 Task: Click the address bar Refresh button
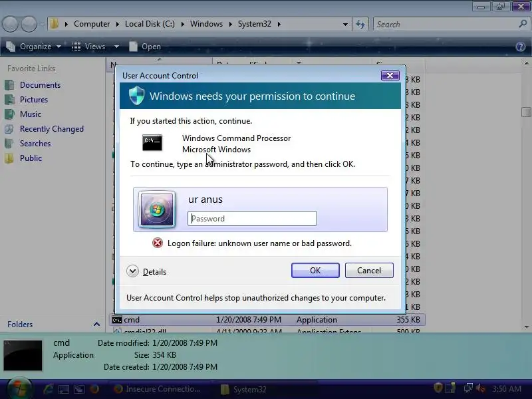tap(360, 24)
